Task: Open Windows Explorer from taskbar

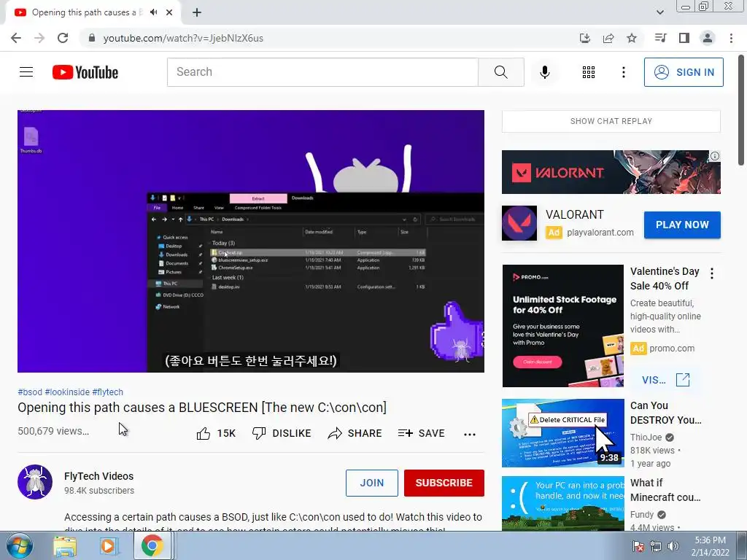Action: pyautogui.click(x=65, y=545)
